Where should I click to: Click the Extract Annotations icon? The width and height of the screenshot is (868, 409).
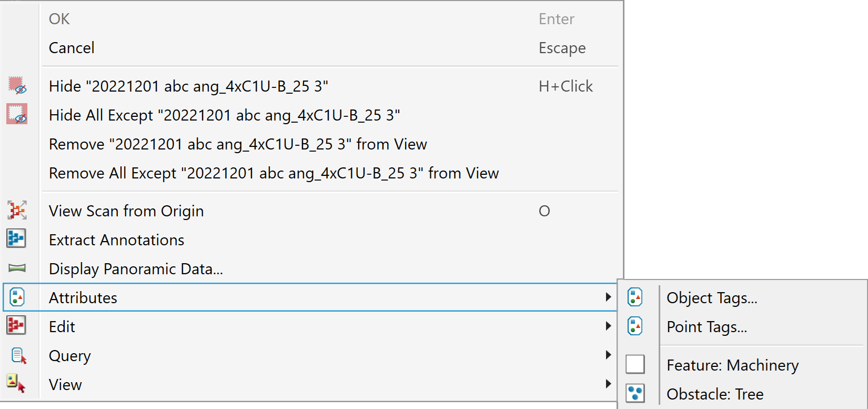pyautogui.click(x=17, y=239)
